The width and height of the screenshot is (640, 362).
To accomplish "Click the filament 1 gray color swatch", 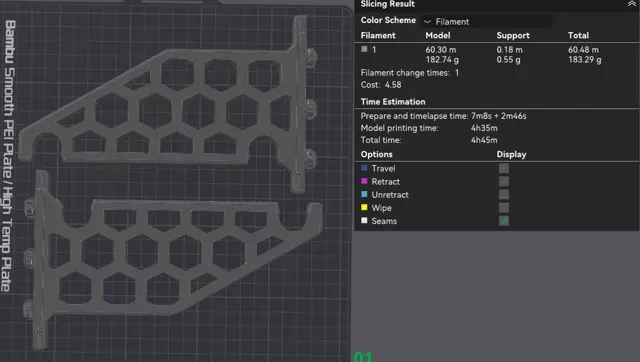I will pyautogui.click(x=364, y=49).
